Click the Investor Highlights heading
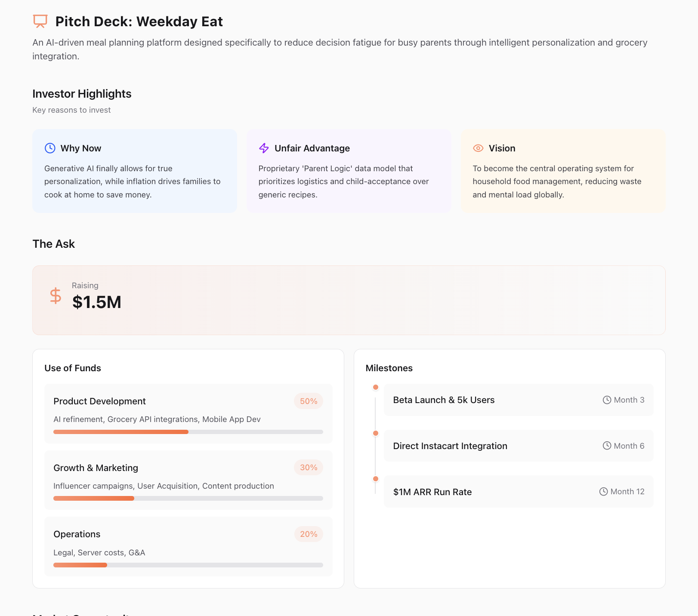 [x=82, y=94]
